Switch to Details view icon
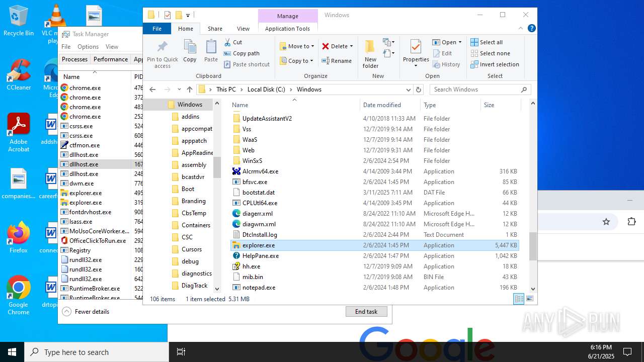644x362 pixels. [518, 299]
